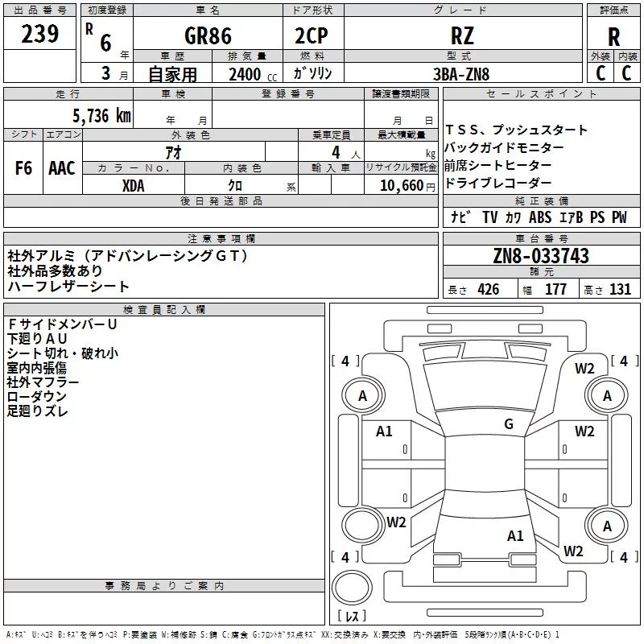Select the rear-right wheel circle marked A
Viewport: 644px width, 644px height.
click(x=607, y=525)
